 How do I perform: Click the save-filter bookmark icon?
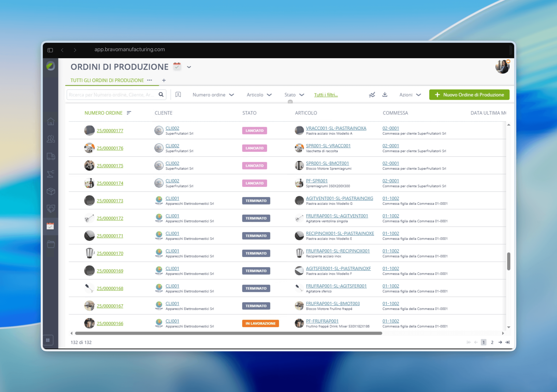pos(178,94)
